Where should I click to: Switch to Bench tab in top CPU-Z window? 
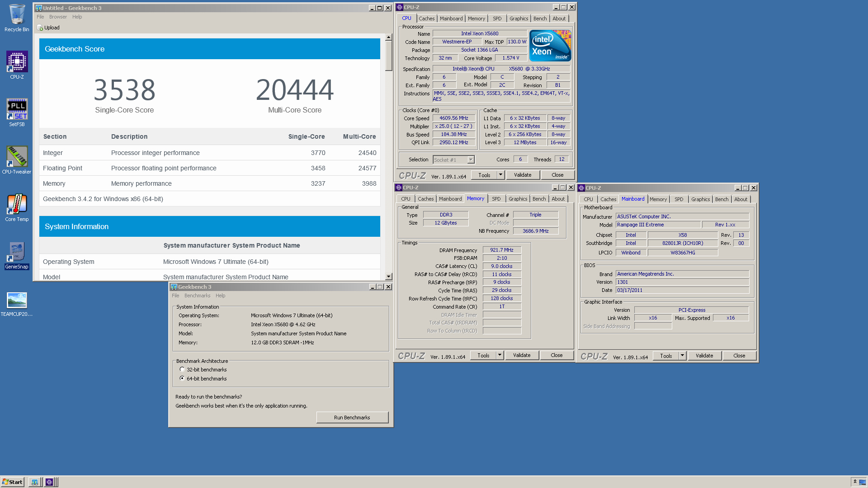(x=540, y=19)
